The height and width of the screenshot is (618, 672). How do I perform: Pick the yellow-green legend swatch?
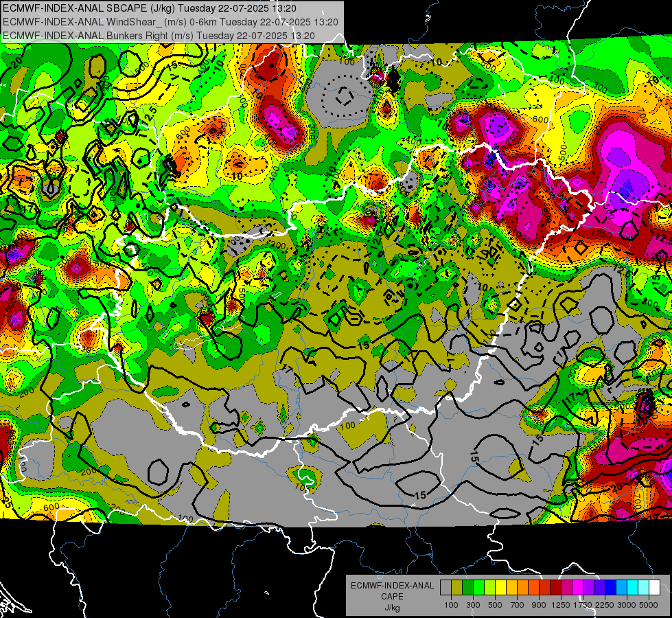click(x=490, y=587)
